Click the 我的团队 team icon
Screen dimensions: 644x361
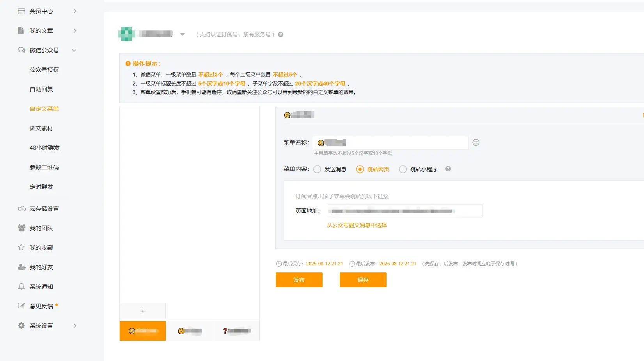(21, 228)
